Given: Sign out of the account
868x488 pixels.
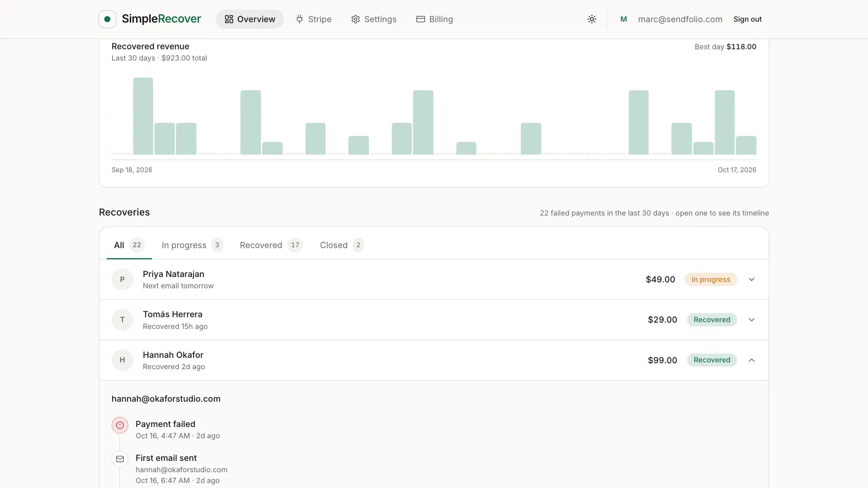Looking at the screenshot, I should (x=747, y=19).
